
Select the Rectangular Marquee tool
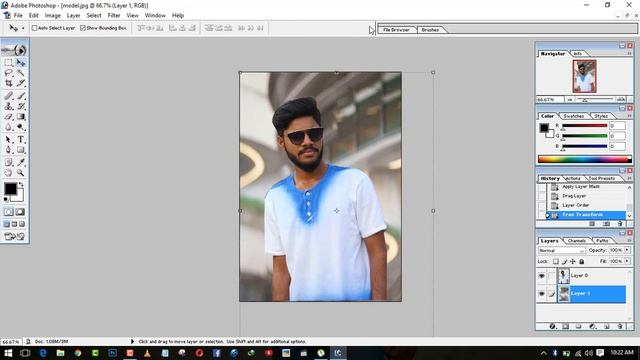[9, 63]
